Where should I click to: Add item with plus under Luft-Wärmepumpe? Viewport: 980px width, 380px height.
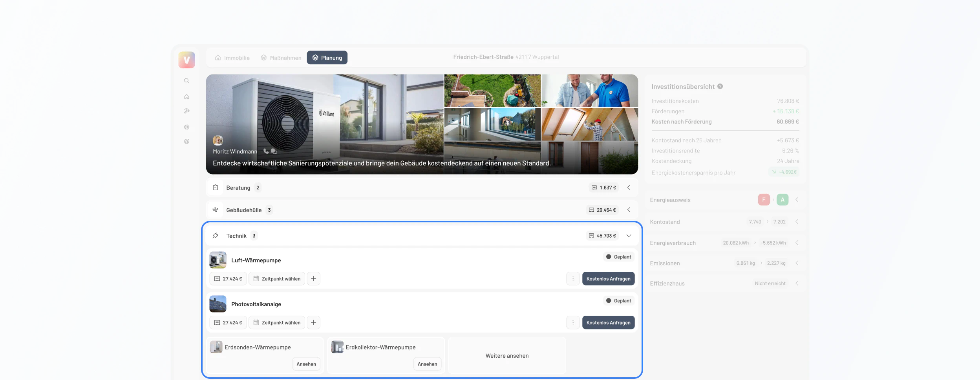coord(313,279)
